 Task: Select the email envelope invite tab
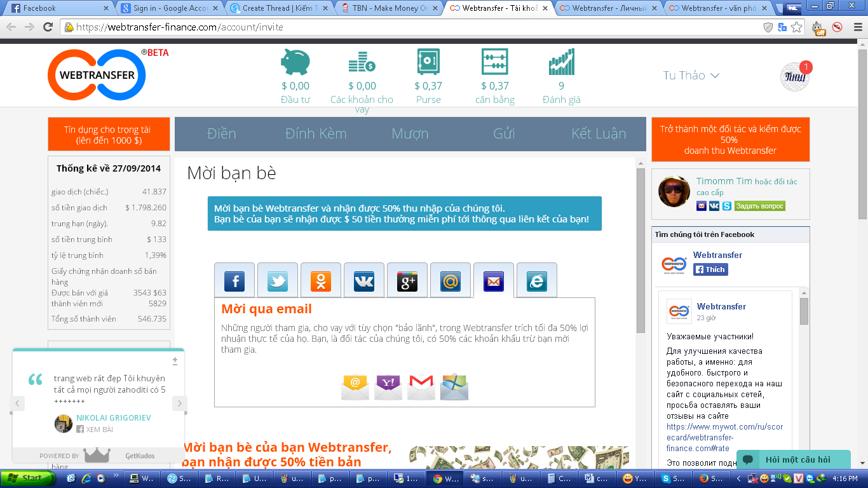click(x=494, y=280)
